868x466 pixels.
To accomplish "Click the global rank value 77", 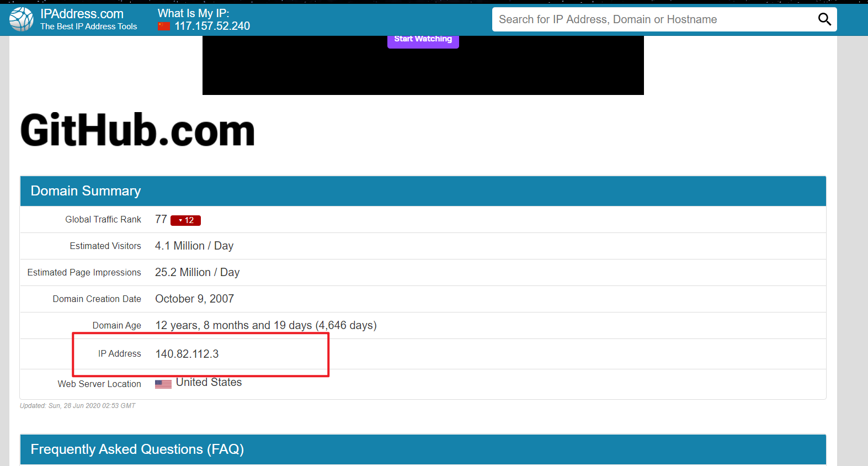I will [x=161, y=219].
